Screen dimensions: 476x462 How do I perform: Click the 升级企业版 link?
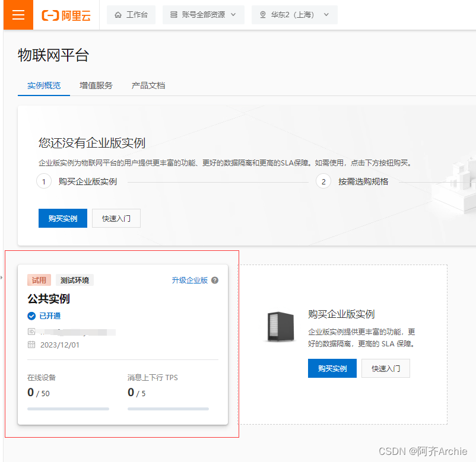pyautogui.click(x=190, y=280)
